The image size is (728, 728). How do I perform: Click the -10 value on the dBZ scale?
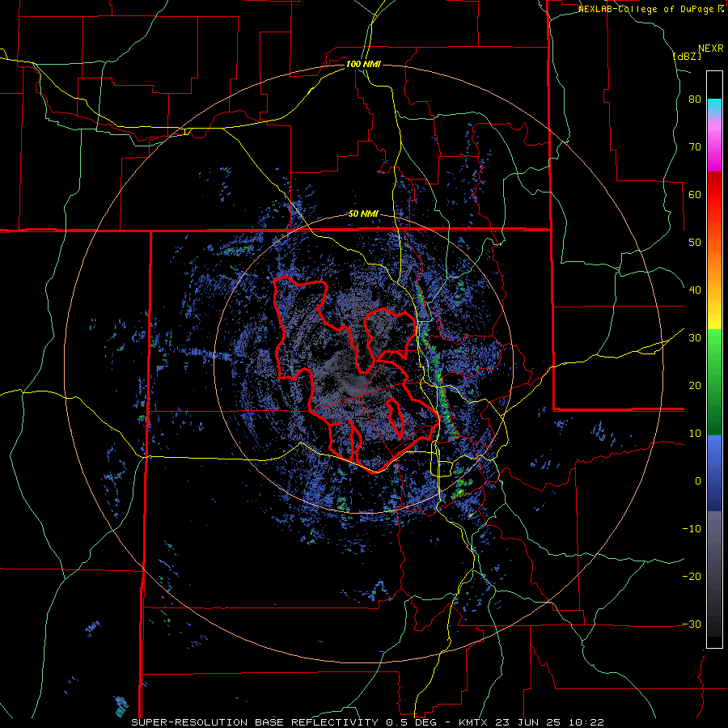click(x=692, y=529)
